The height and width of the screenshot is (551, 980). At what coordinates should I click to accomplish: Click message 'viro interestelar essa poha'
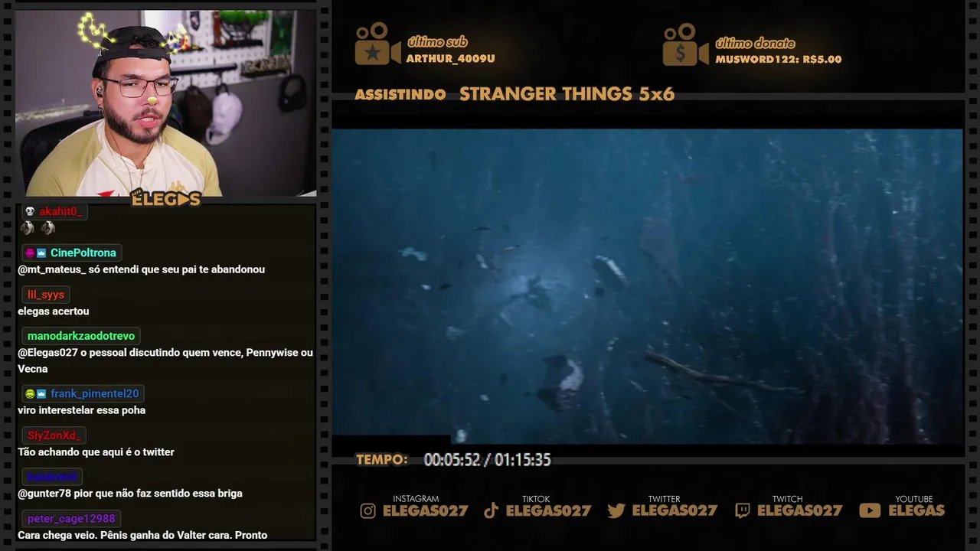[x=81, y=410]
